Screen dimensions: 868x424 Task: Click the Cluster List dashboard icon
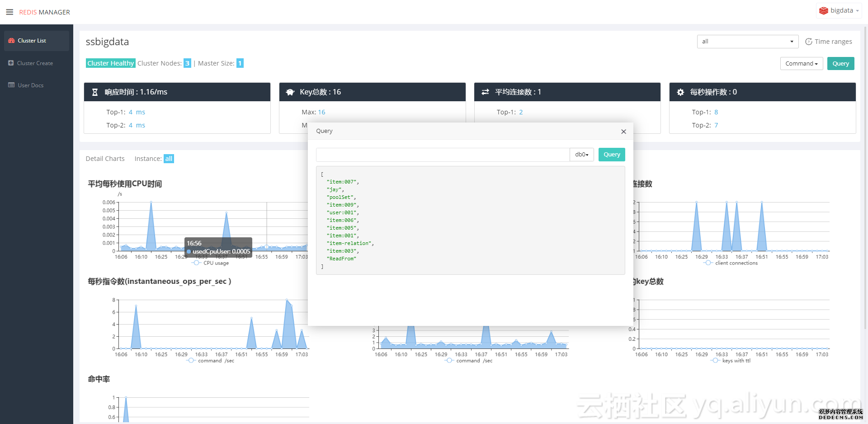(x=11, y=41)
